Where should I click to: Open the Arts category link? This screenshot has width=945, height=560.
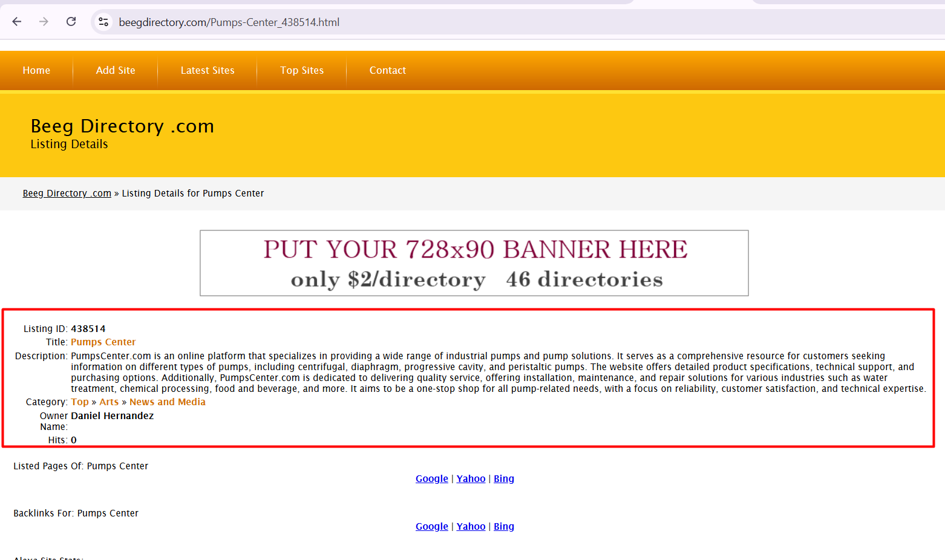tap(109, 402)
